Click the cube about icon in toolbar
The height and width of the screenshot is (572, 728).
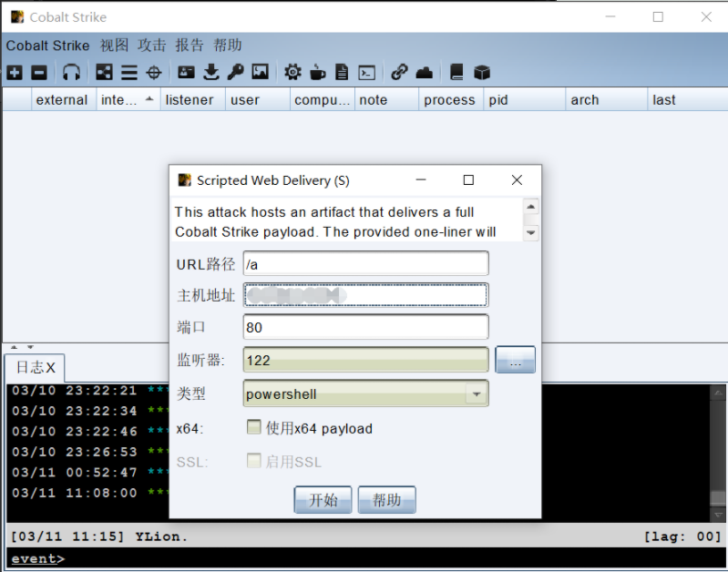[482, 73]
